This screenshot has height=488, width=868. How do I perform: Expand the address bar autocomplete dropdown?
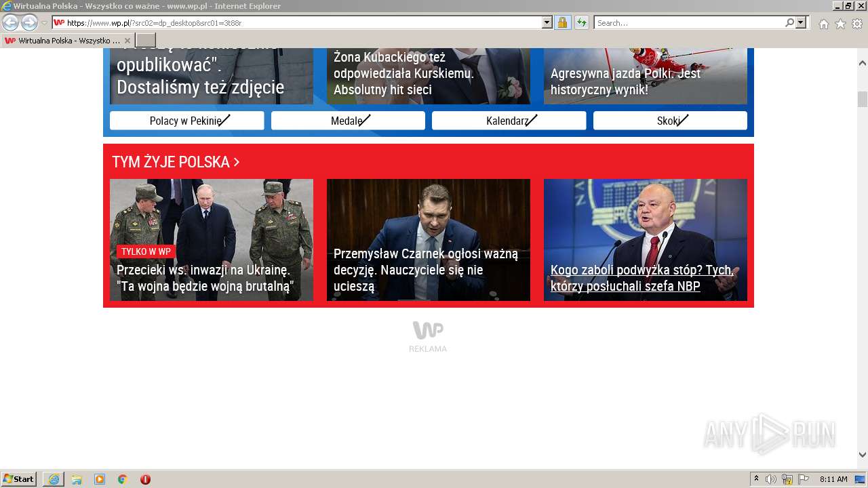coord(547,22)
